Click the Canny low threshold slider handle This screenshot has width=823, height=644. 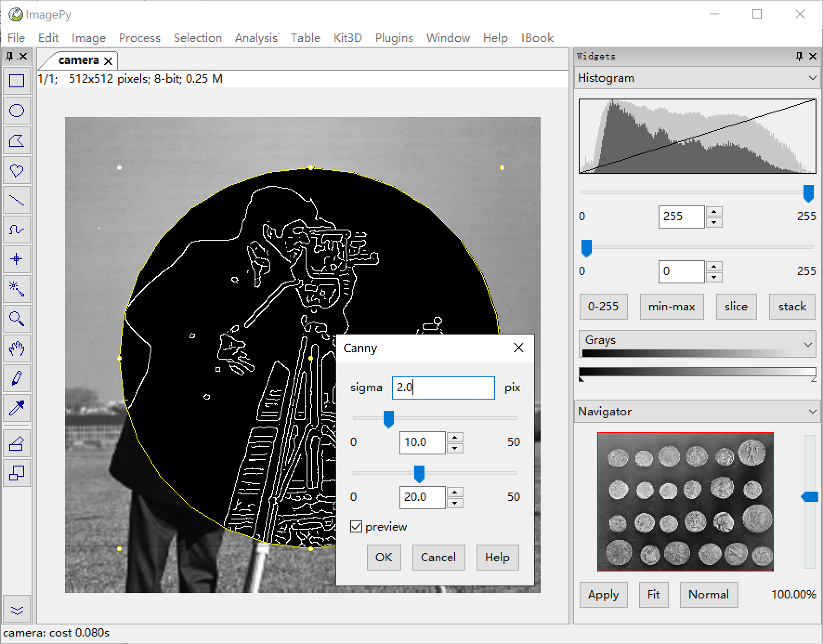click(x=389, y=419)
